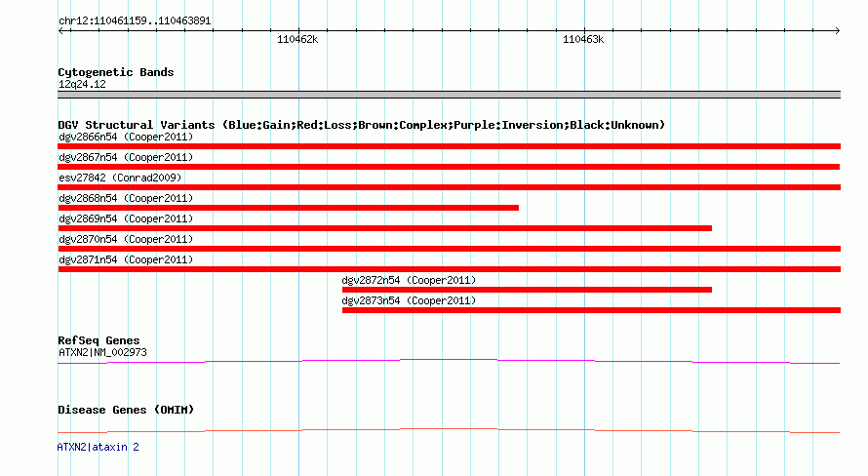Viewport: 868px width, 476px height.
Task: Select the dgv2872n54 red variant bar
Action: (x=527, y=290)
